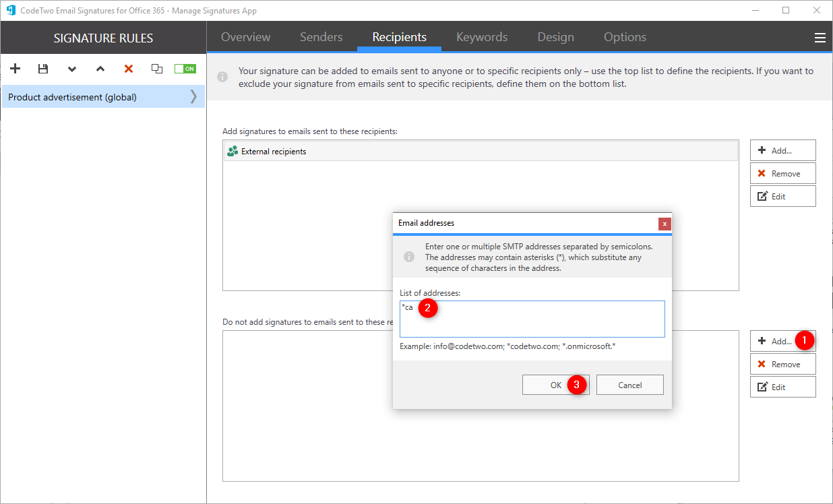
Task: Close the Email addresses dialog with its red X
Action: tap(665, 223)
